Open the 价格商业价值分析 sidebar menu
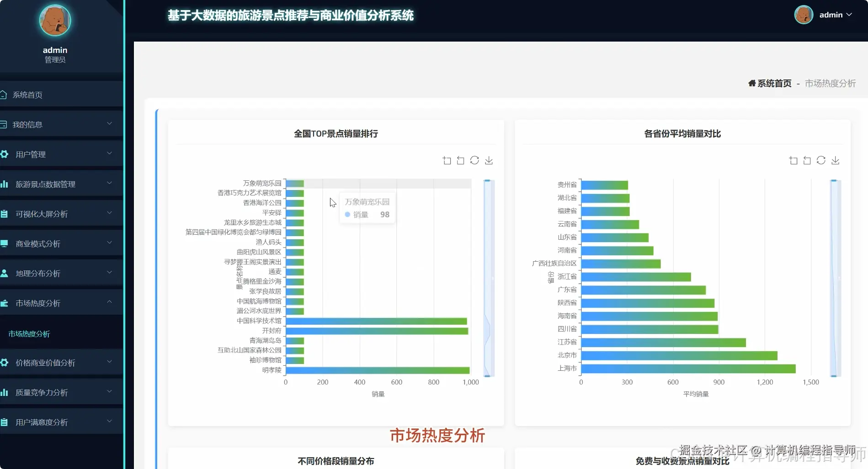This screenshot has height=469, width=868. [x=61, y=363]
